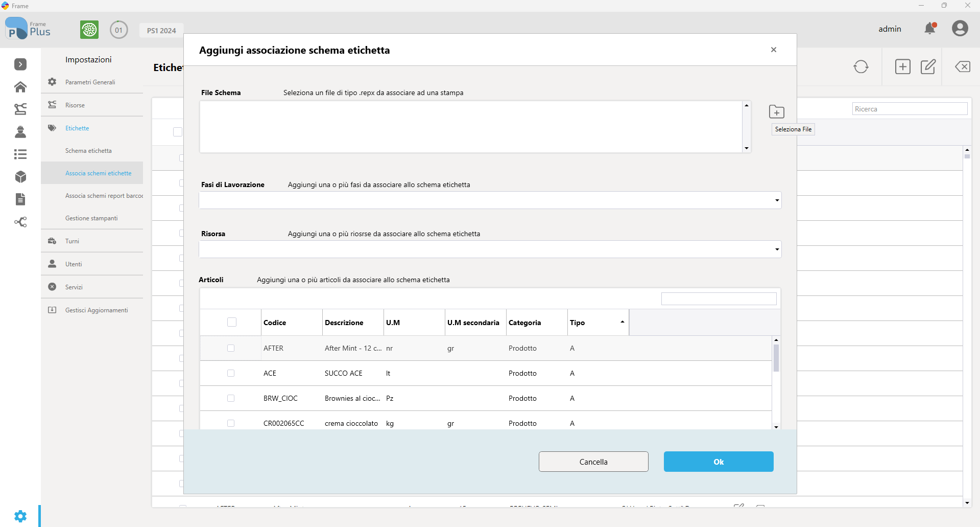
Task: Open the document icon in sidebar
Action: click(20, 199)
